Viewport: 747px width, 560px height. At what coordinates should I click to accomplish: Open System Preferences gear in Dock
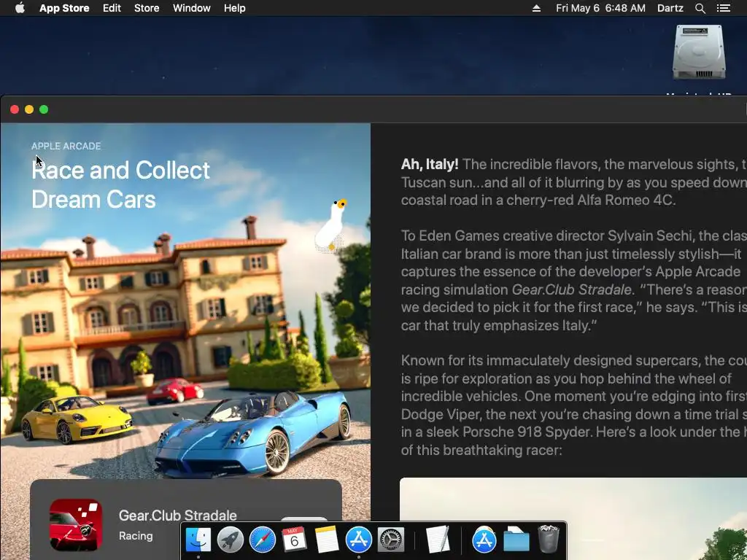[x=391, y=540]
